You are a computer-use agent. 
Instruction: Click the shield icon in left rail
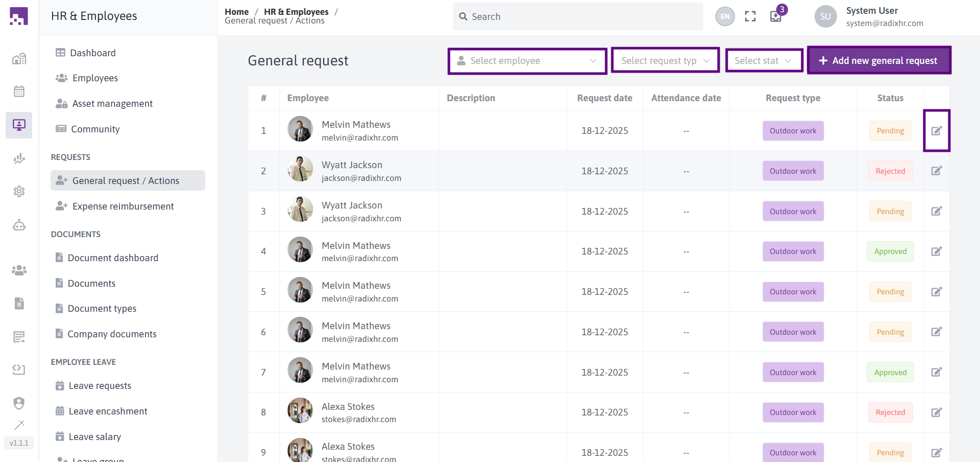tap(19, 403)
